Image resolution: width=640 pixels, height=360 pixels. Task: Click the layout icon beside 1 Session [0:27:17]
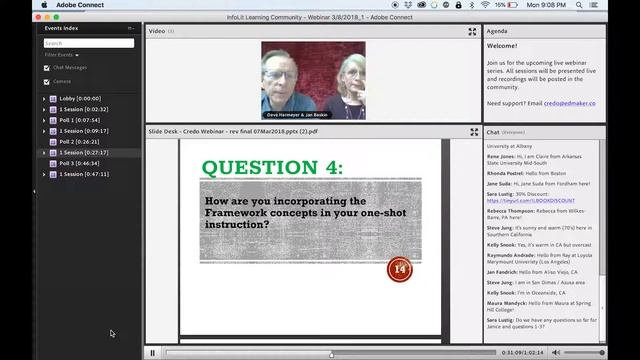tap(53, 153)
